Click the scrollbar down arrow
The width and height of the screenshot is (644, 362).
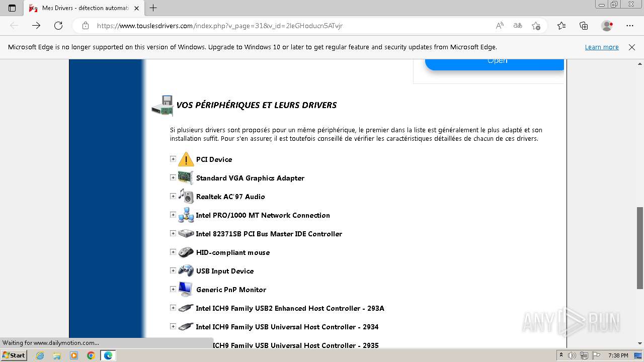(x=640, y=343)
